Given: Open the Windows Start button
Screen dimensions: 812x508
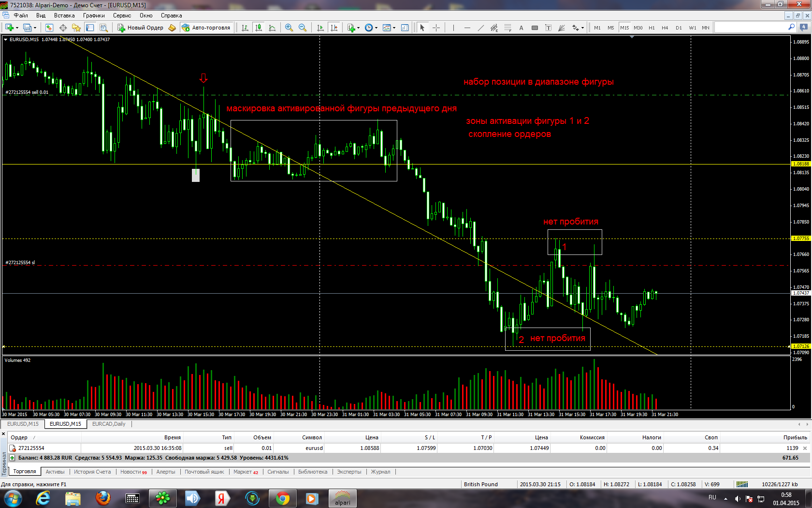Looking at the screenshot, I should (x=13, y=498).
